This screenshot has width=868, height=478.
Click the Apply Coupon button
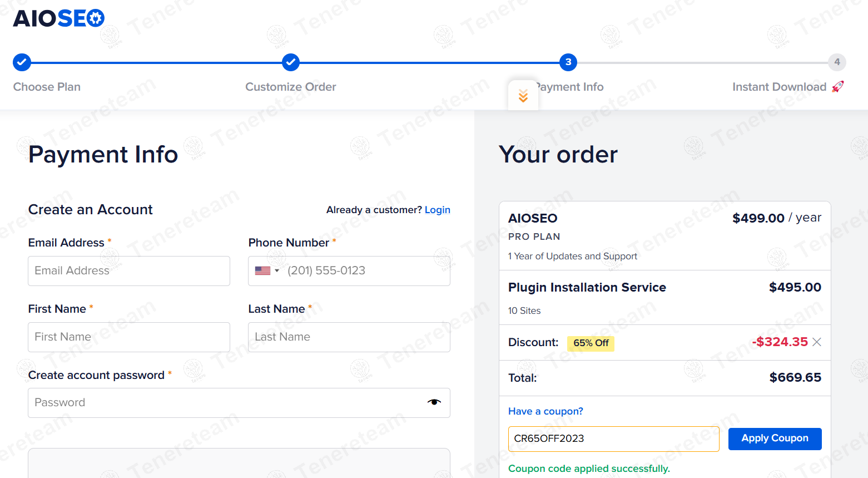(775, 438)
